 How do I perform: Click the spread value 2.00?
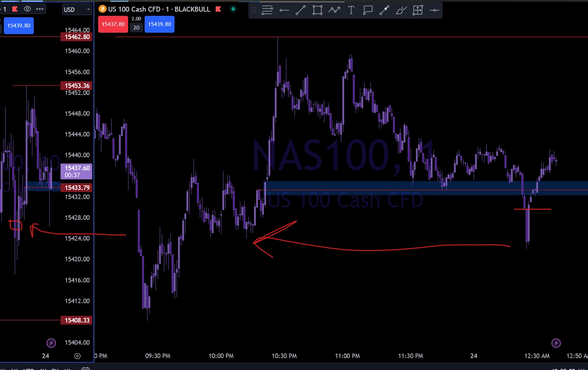pos(136,19)
